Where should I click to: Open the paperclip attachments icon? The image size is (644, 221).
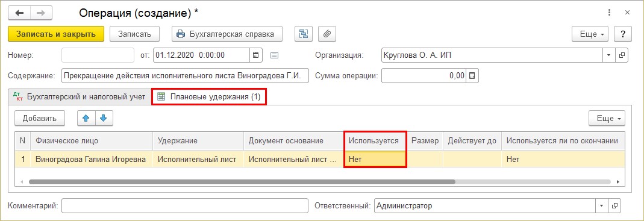click(x=327, y=34)
